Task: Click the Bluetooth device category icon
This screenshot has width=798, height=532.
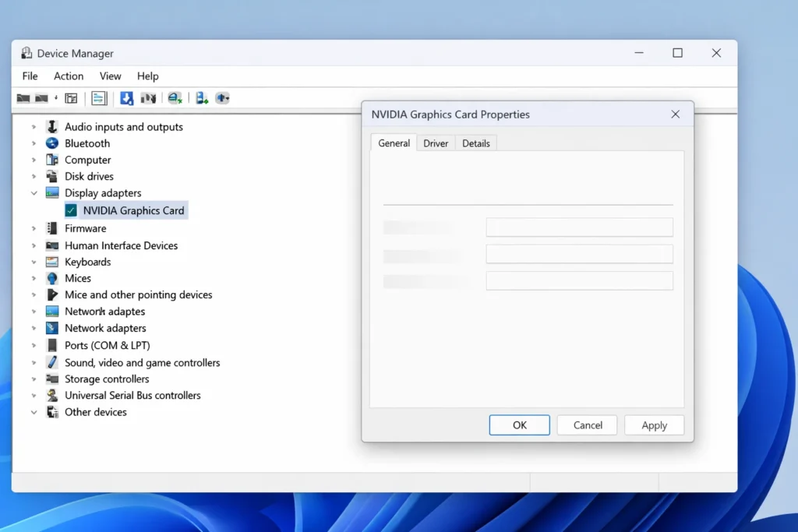Action: (x=52, y=143)
